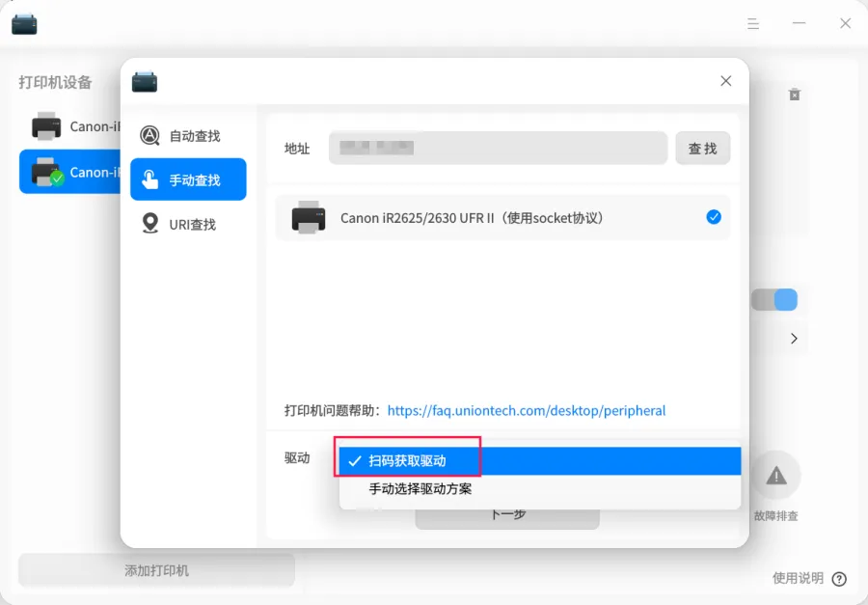Select 自动查找 tab
Viewport: 868px width, 605px height.
[188, 135]
